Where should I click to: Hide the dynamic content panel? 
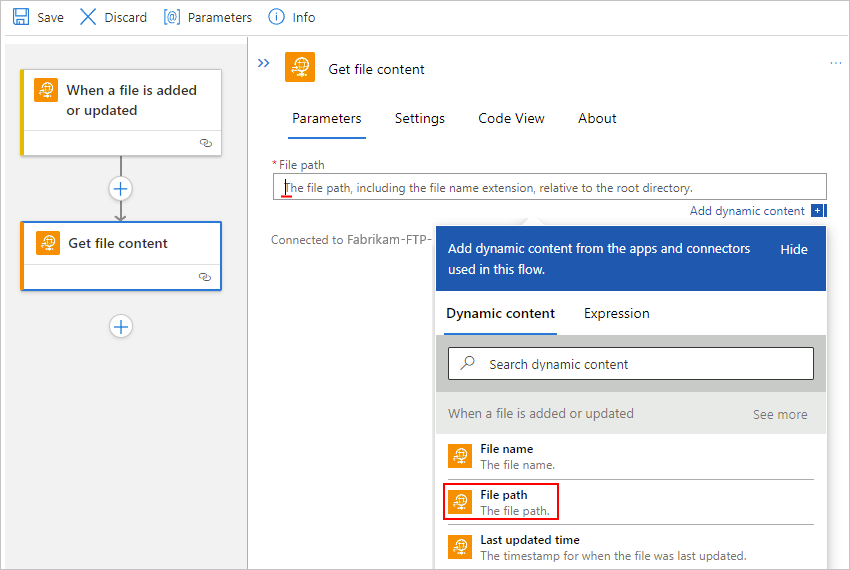[x=794, y=249]
